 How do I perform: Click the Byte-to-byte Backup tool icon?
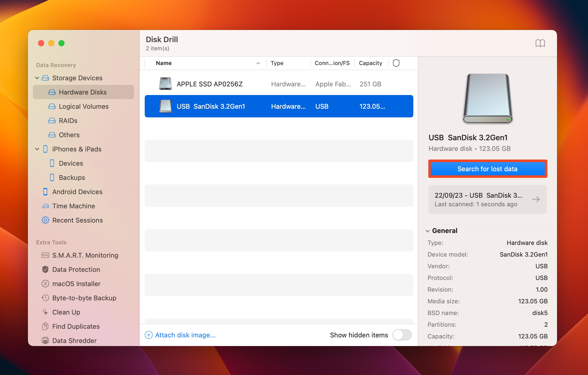click(45, 298)
